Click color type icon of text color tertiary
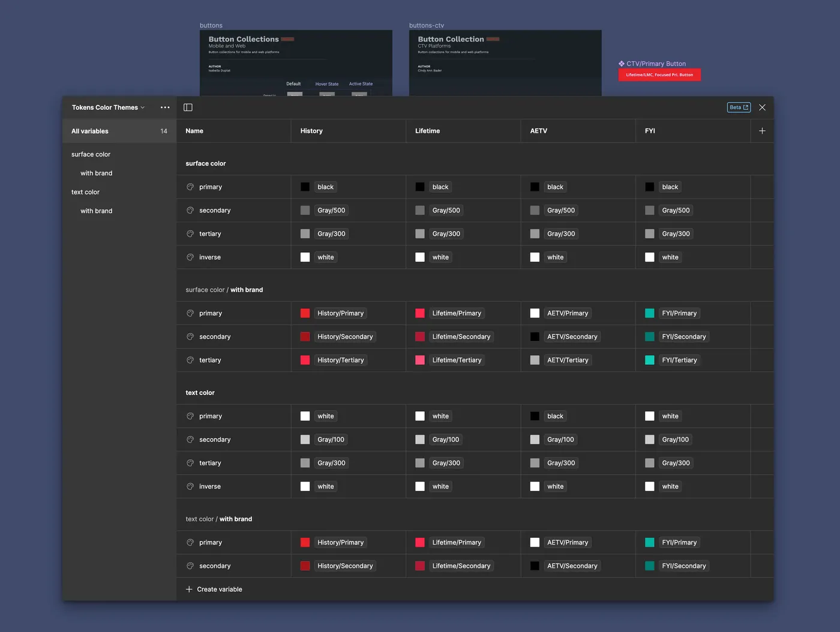The image size is (840, 632). (x=190, y=463)
